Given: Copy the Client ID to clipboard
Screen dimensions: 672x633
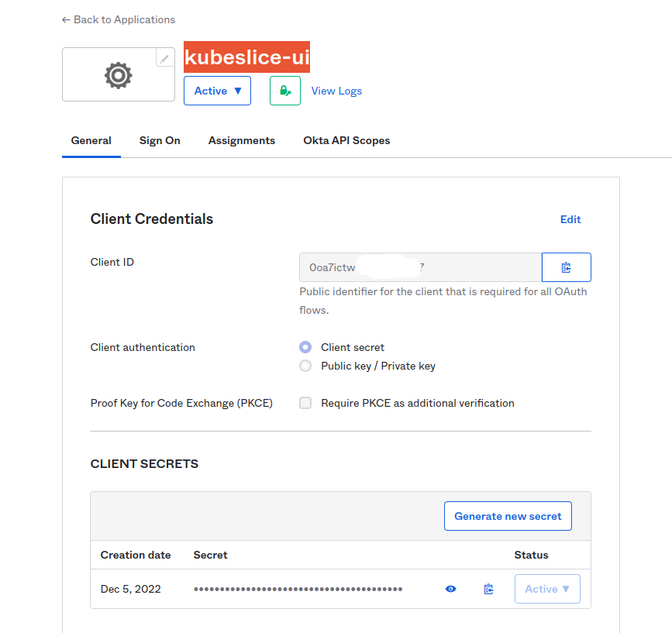Looking at the screenshot, I should click(566, 267).
